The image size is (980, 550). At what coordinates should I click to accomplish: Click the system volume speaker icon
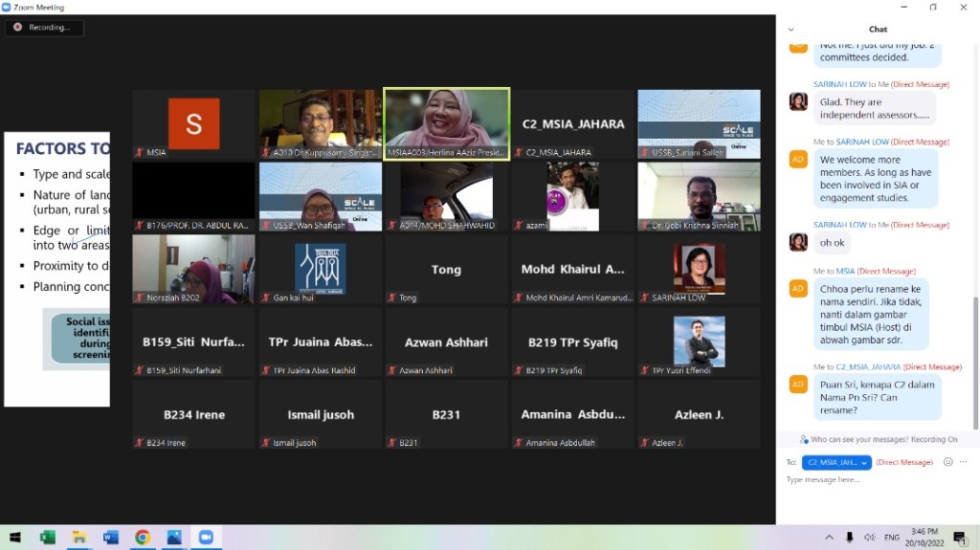(x=869, y=538)
